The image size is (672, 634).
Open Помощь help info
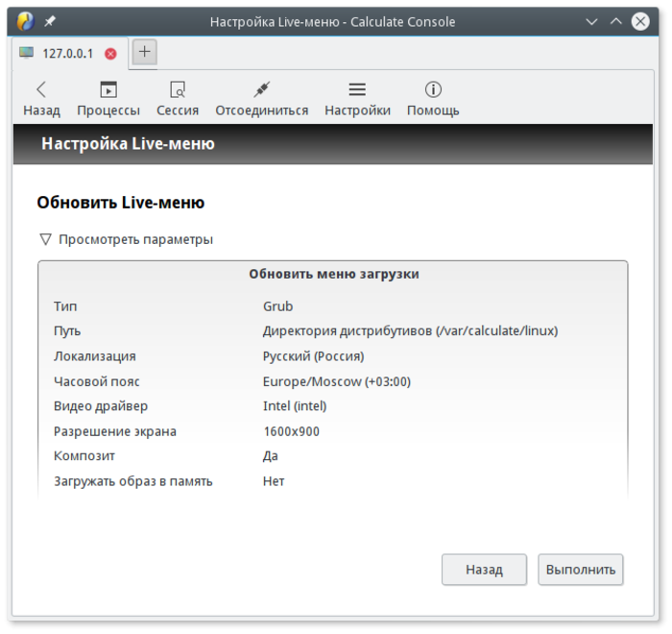(433, 99)
